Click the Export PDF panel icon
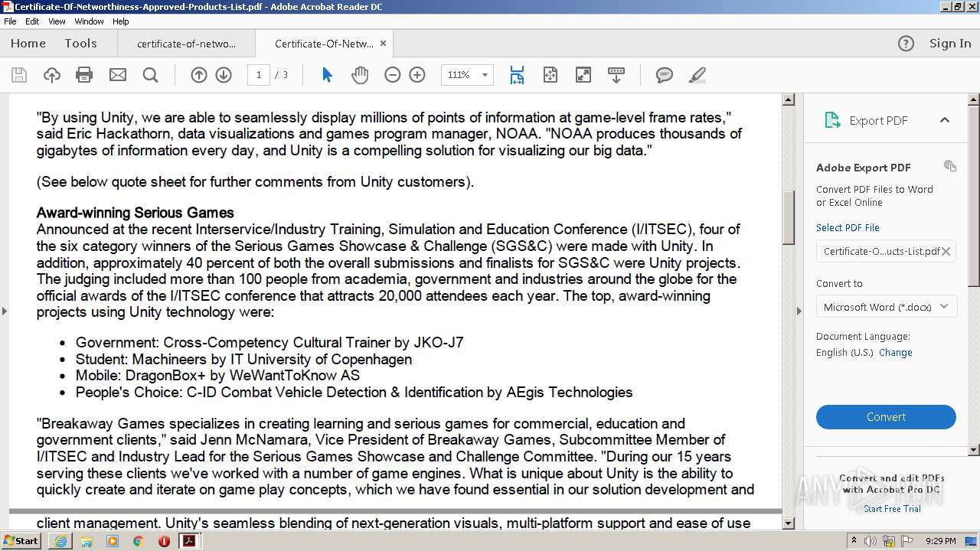This screenshot has width=980, height=551. point(831,120)
